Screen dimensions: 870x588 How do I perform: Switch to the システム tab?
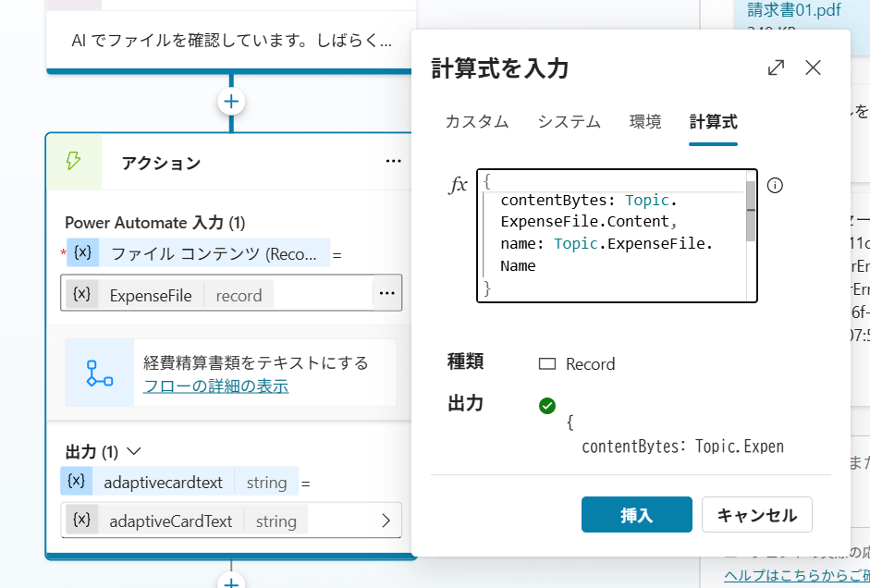tap(570, 122)
